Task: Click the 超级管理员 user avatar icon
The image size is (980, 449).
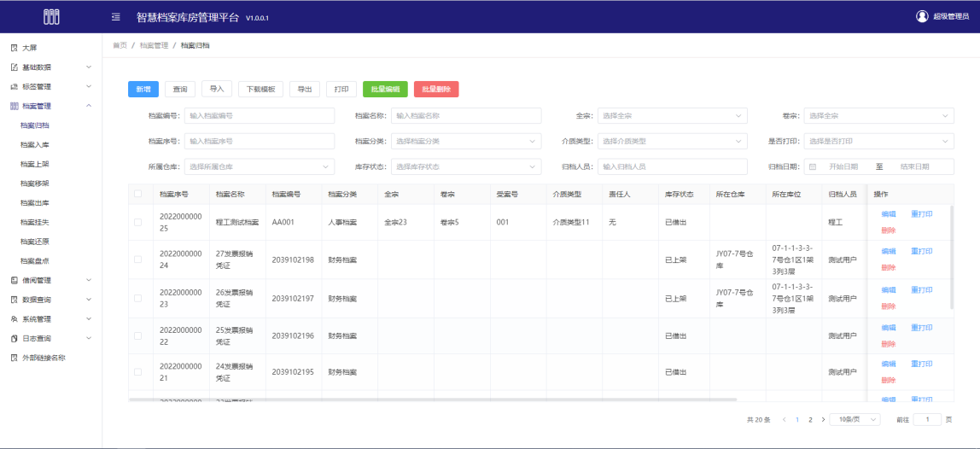Action: point(922,16)
